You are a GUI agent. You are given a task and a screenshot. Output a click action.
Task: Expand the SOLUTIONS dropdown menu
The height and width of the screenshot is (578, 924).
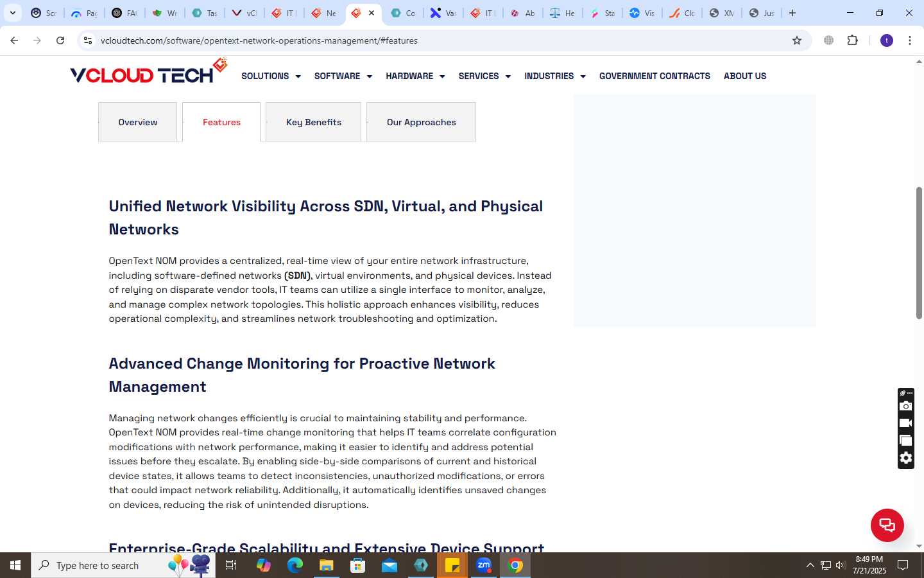pos(271,76)
